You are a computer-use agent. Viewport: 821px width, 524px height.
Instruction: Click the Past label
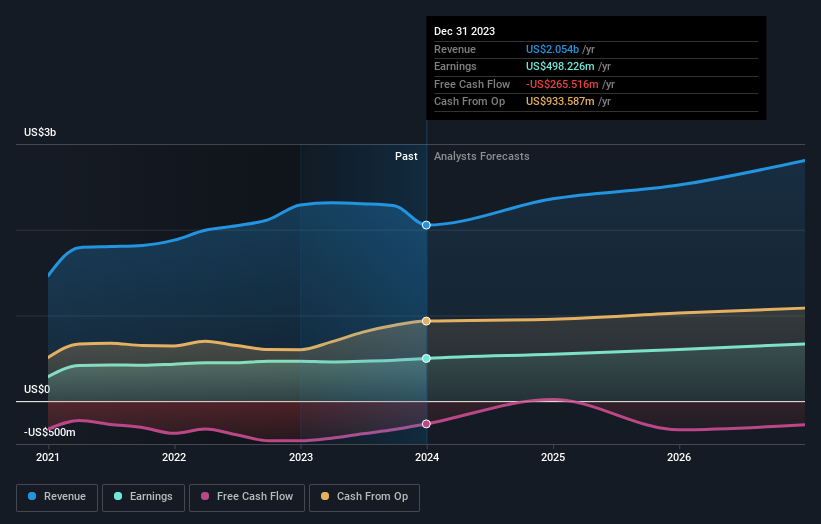tap(406, 157)
